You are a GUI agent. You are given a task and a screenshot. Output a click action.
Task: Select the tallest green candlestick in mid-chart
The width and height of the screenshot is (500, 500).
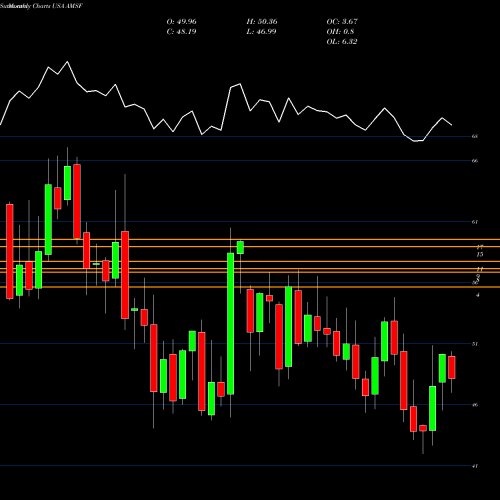(x=230, y=323)
